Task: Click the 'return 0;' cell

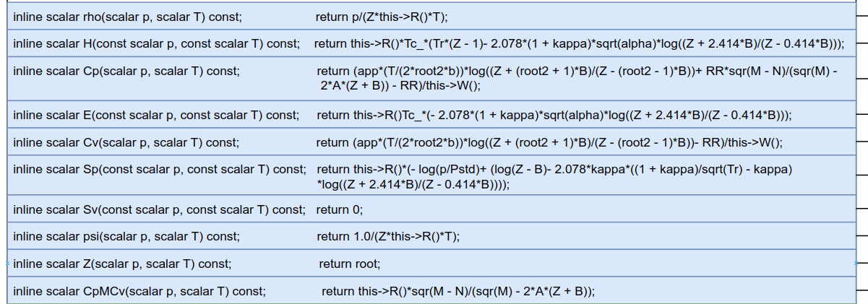Action: [340, 209]
